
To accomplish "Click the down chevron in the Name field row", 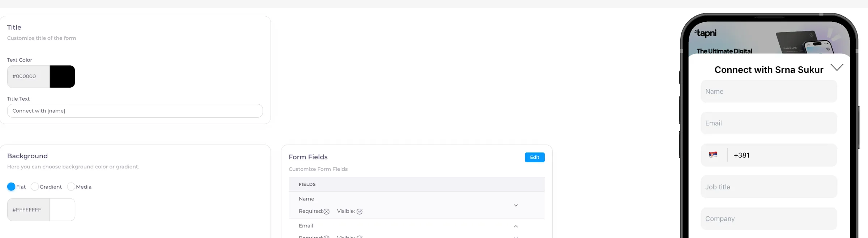I will [516, 205].
